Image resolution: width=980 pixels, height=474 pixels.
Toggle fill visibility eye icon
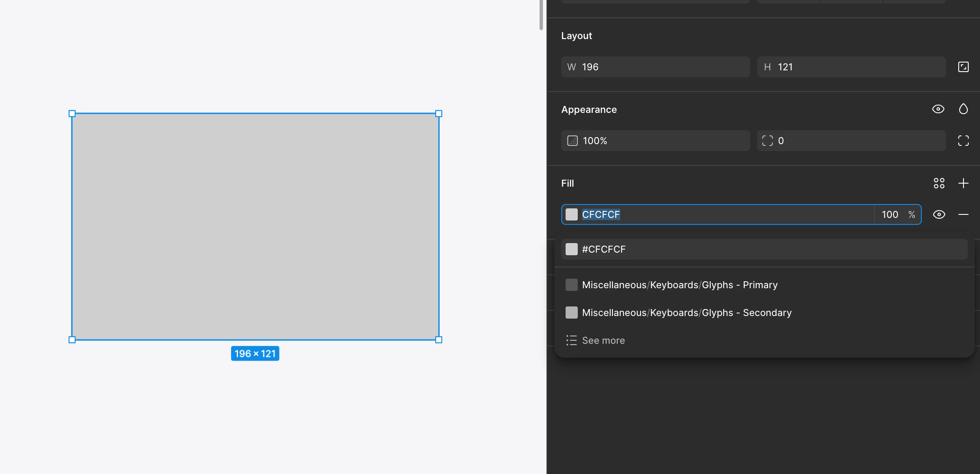939,214
